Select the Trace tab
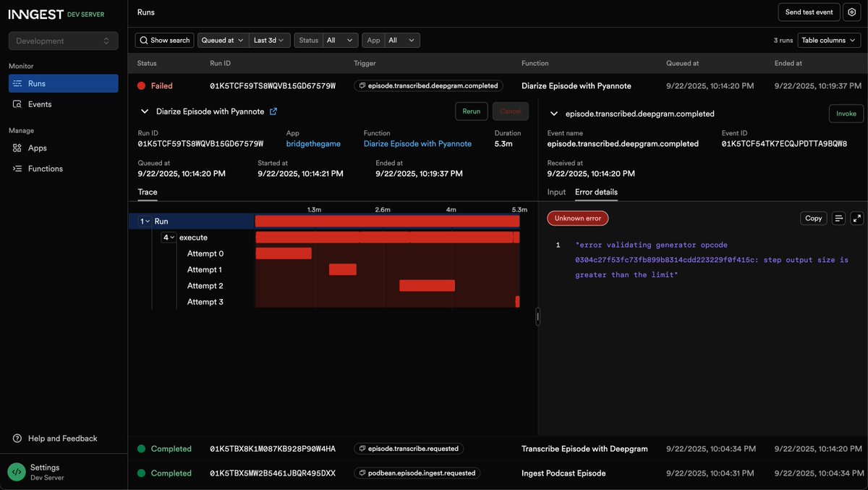The width and height of the screenshot is (868, 490). [x=148, y=192]
